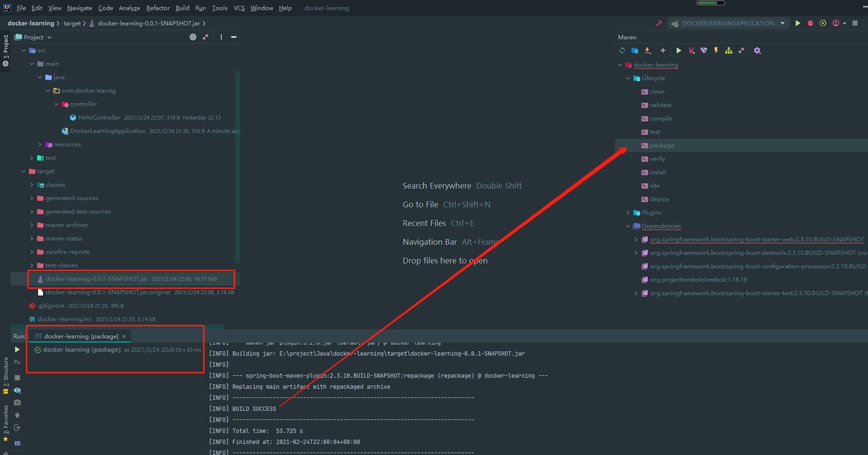
Task: Click the locate target icon in Project panel
Action: tap(193, 37)
